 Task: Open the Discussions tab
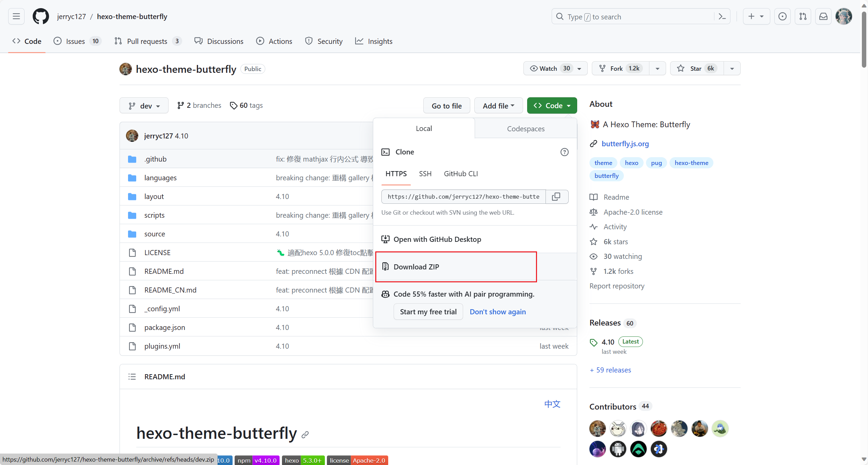click(219, 41)
